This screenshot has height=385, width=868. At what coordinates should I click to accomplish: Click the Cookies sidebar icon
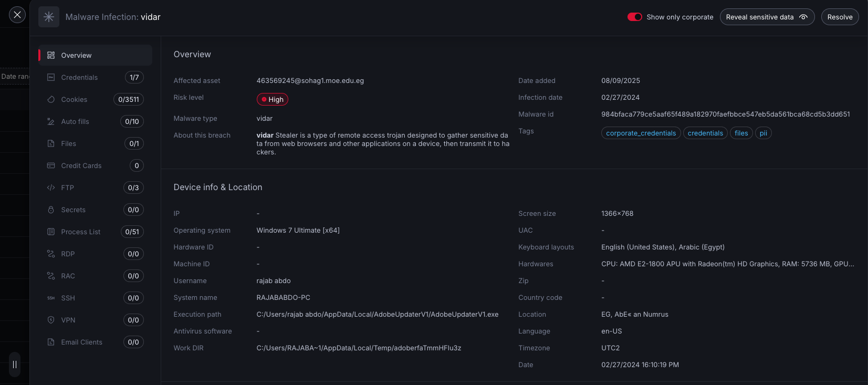tap(51, 99)
